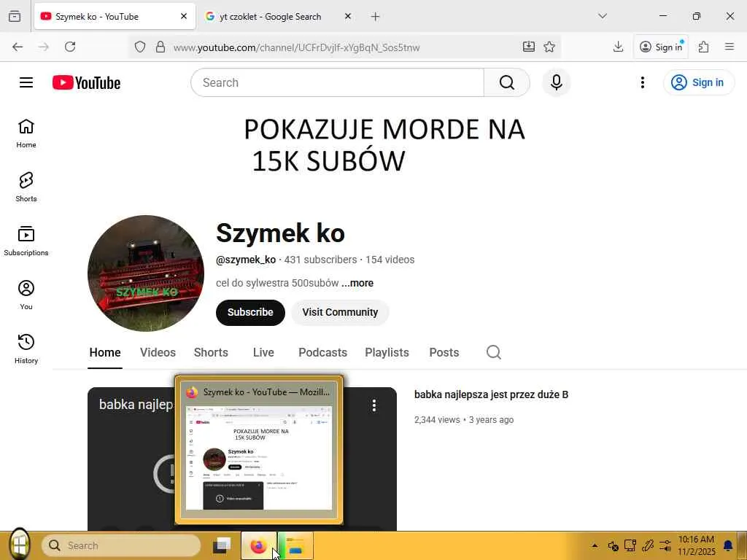Viewport: 747px width, 560px height.
Task: Open notifications bell in system tray
Action: point(728,545)
